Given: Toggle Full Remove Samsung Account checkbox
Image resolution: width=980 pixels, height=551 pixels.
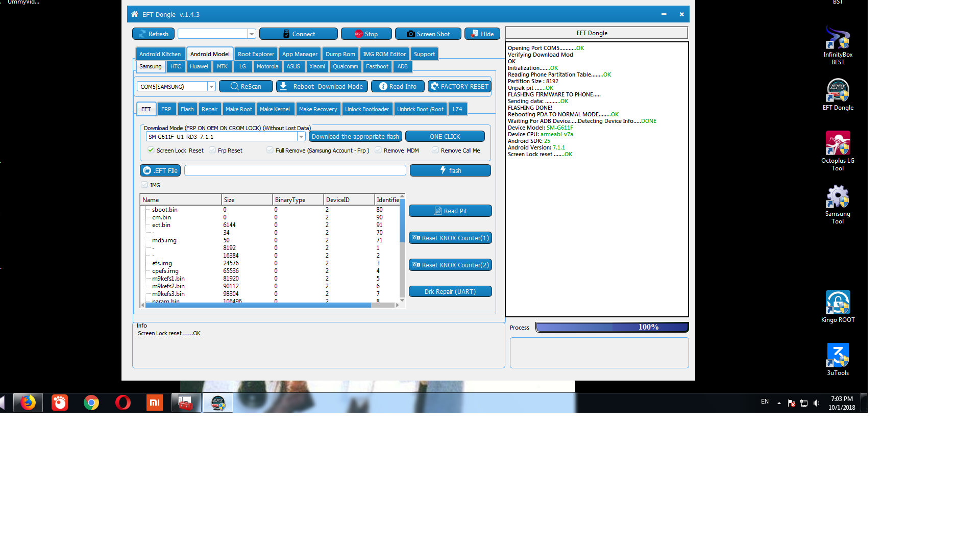Looking at the screenshot, I should pyautogui.click(x=270, y=150).
